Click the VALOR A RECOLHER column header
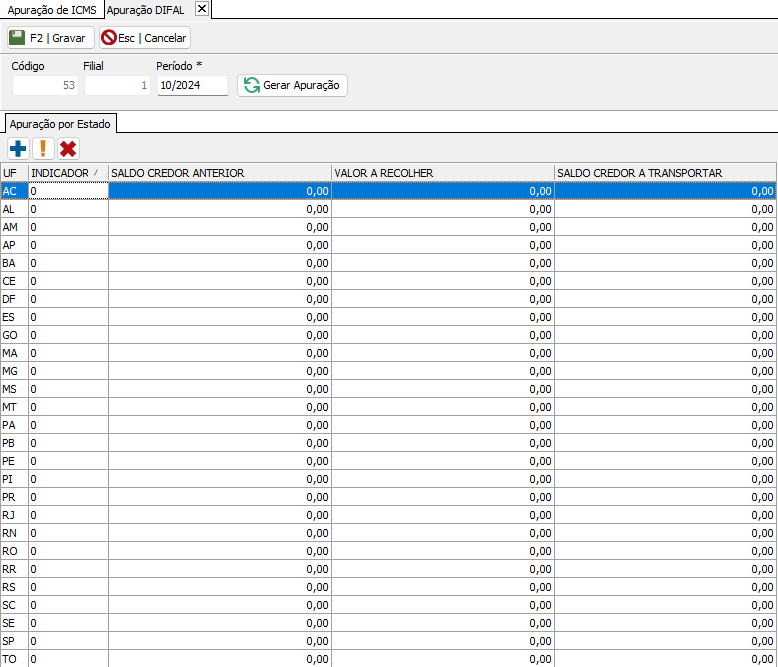This screenshot has height=667, width=778. pyautogui.click(x=442, y=173)
